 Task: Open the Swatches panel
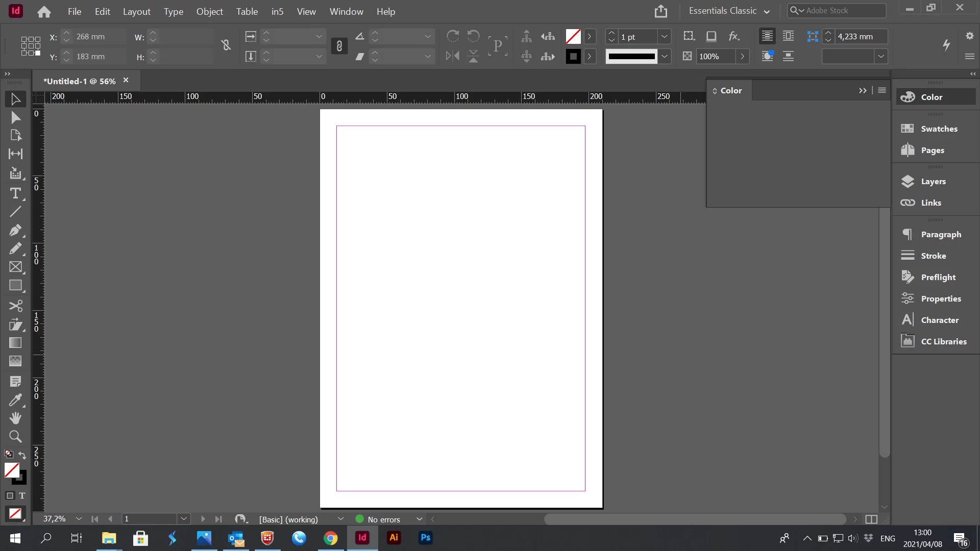click(936, 129)
